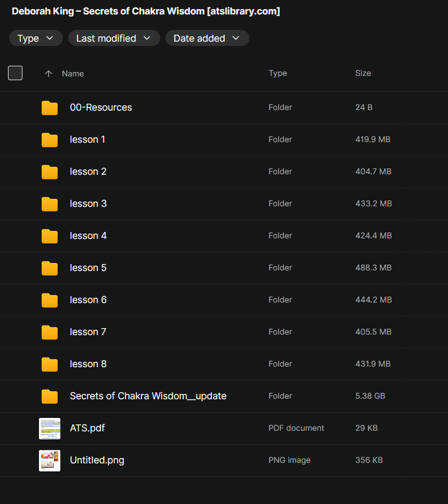Click the lesson 4 folder icon

point(50,236)
